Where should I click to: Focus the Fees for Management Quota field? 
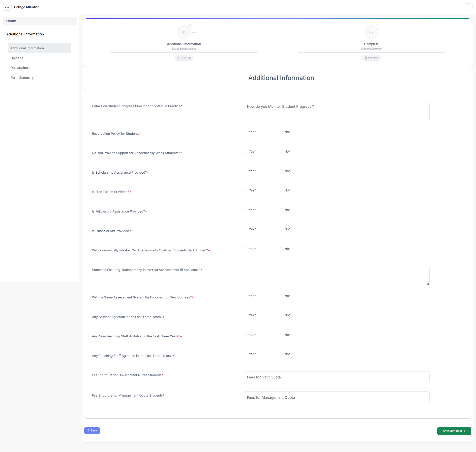click(x=337, y=397)
